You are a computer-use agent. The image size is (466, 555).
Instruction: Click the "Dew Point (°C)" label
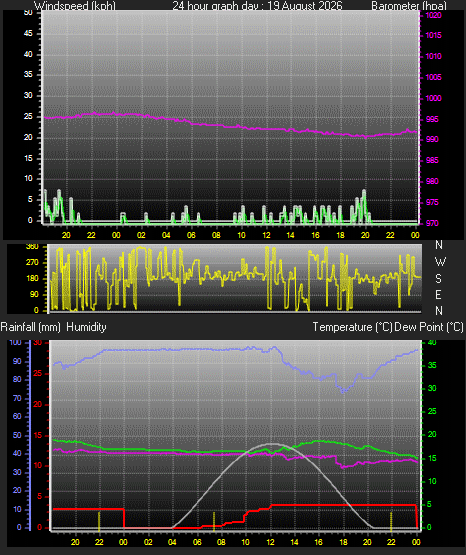[429, 327]
